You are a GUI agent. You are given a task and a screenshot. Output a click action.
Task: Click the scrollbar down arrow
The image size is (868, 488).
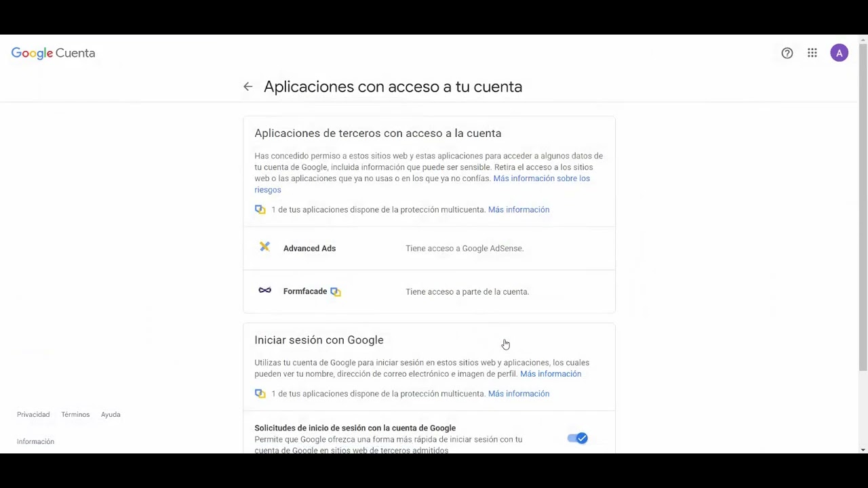(x=863, y=449)
